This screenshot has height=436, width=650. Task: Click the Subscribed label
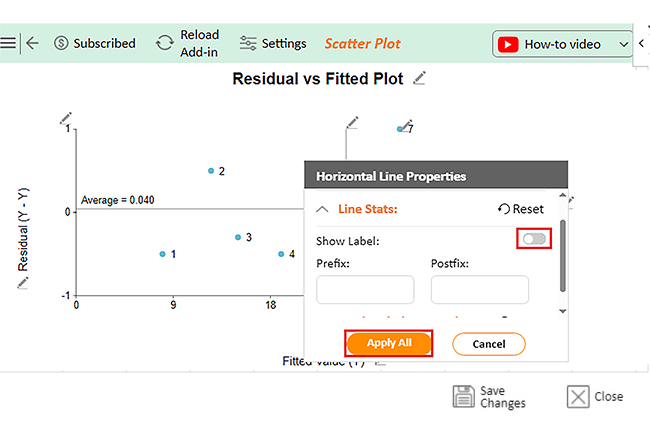(104, 43)
